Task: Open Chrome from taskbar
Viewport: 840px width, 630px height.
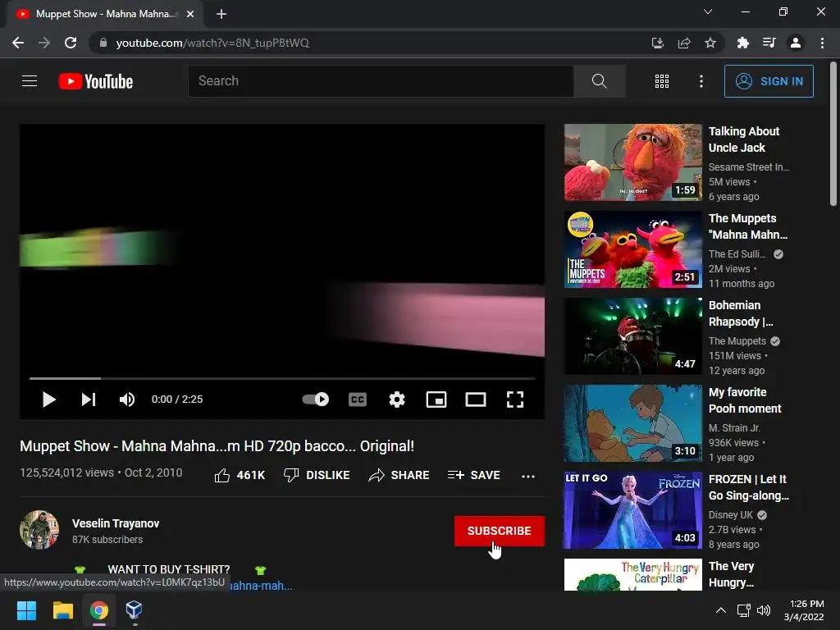Action: [x=99, y=610]
